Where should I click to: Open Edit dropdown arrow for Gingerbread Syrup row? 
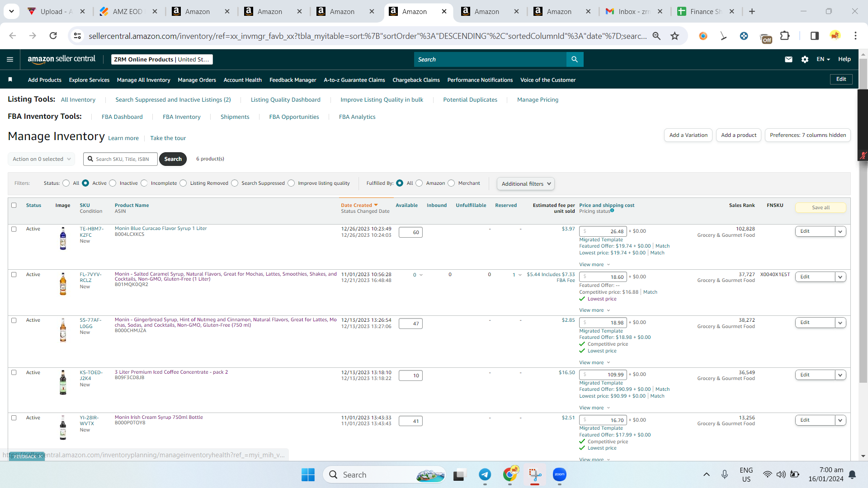click(840, 323)
